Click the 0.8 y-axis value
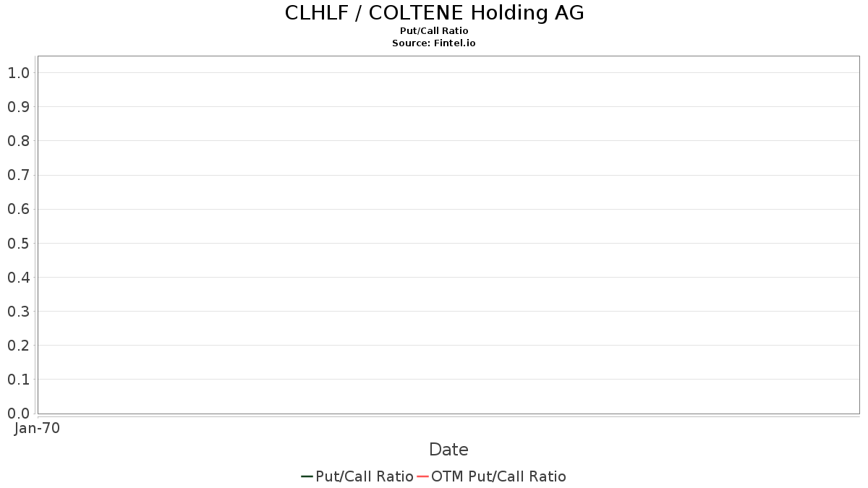Screen dimensions: 868x488 [18, 141]
